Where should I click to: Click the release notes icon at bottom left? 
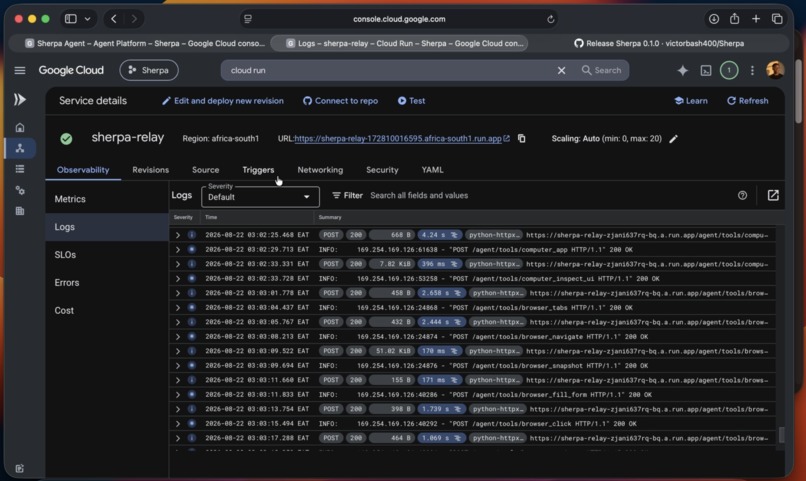[20, 468]
